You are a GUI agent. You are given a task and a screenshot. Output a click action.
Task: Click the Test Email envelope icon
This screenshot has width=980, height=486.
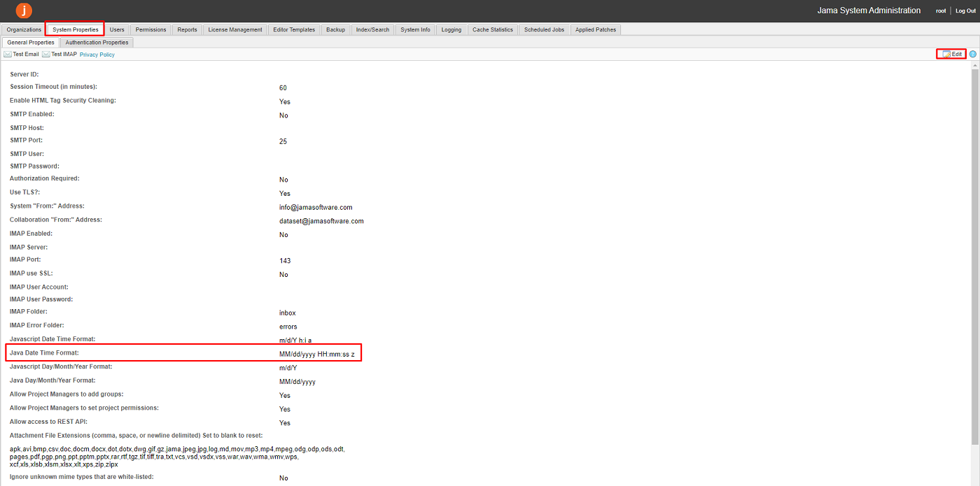[8, 55]
